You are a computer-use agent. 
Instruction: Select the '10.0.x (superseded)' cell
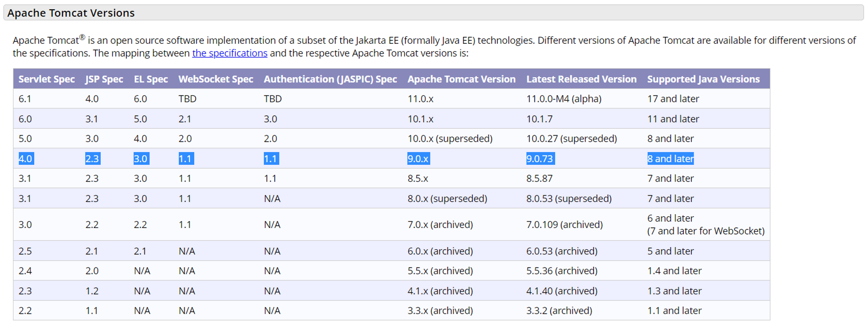click(x=450, y=139)
